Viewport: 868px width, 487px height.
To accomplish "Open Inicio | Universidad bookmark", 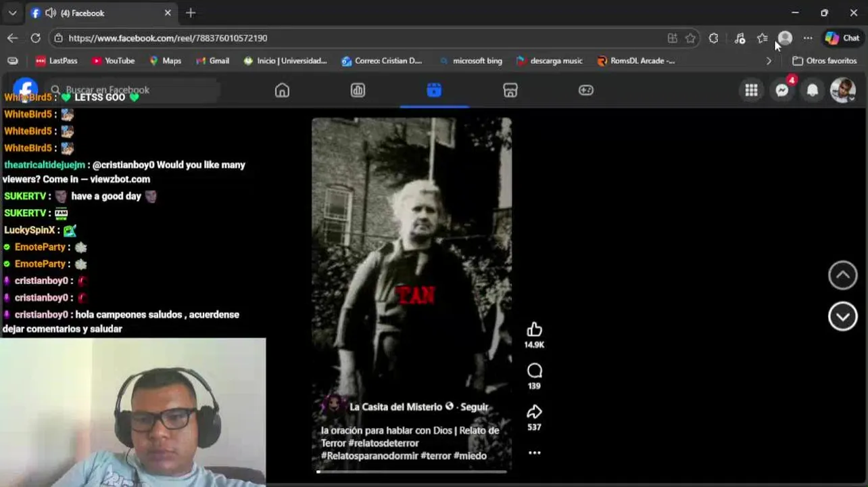I will [285, 61].
